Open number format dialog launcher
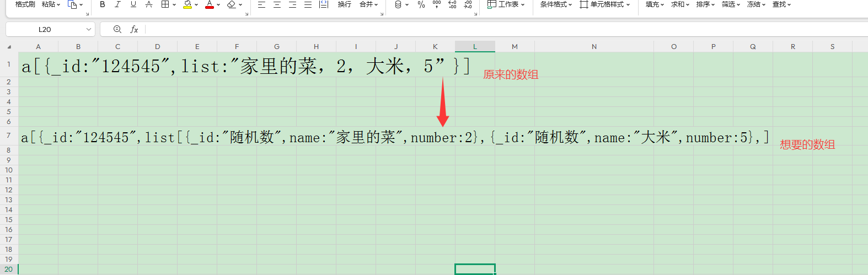This screenshot has height=275, width=868. pos(475,14)
